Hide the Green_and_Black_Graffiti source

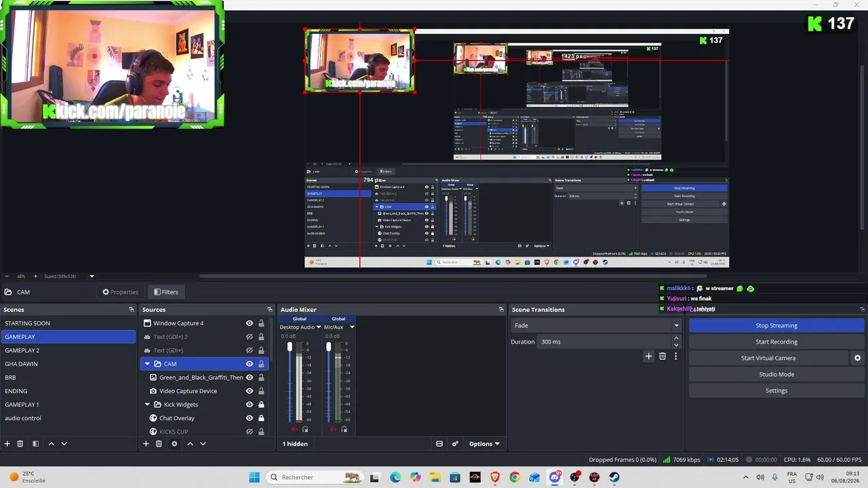250,378
